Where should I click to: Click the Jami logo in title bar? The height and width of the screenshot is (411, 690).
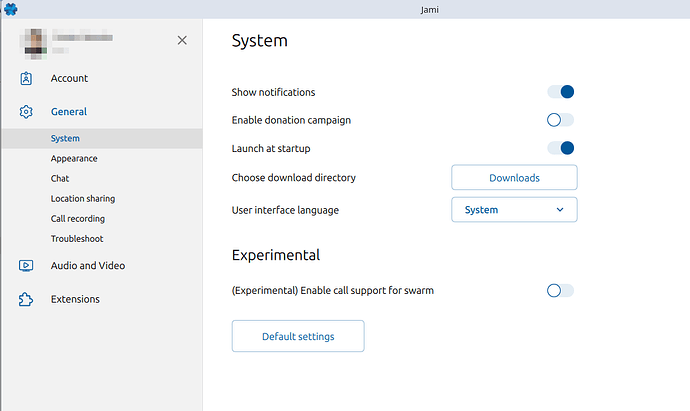pos(10,9)
